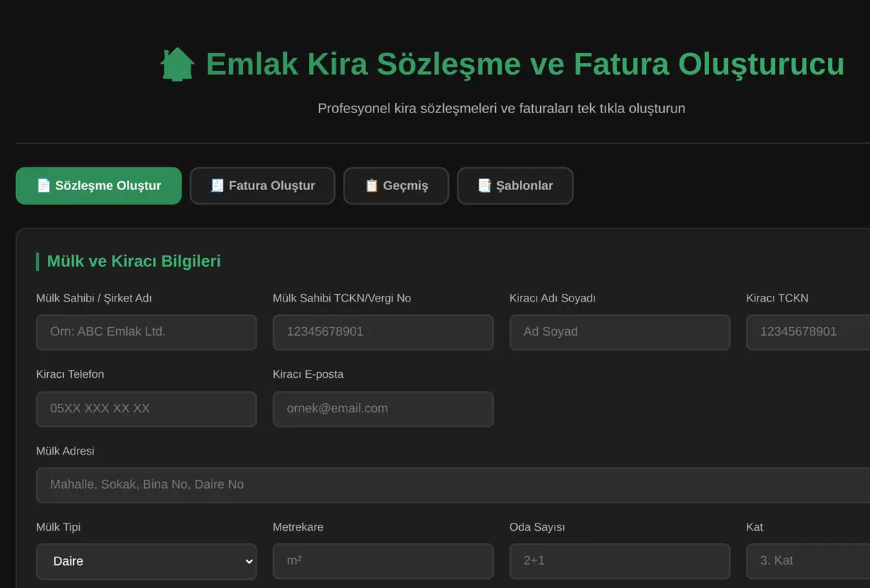Click the Kiracı Telefon field

[146, 409]
